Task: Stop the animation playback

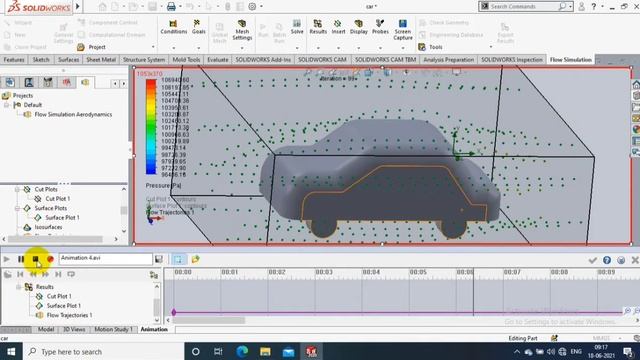Action: 36,259
